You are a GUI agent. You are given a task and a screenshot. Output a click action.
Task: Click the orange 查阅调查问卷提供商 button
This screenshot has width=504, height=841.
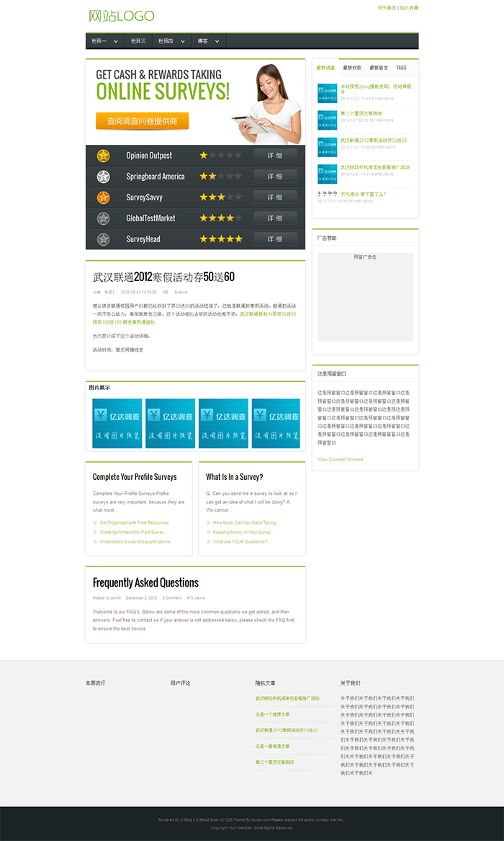tap(143, 121)
